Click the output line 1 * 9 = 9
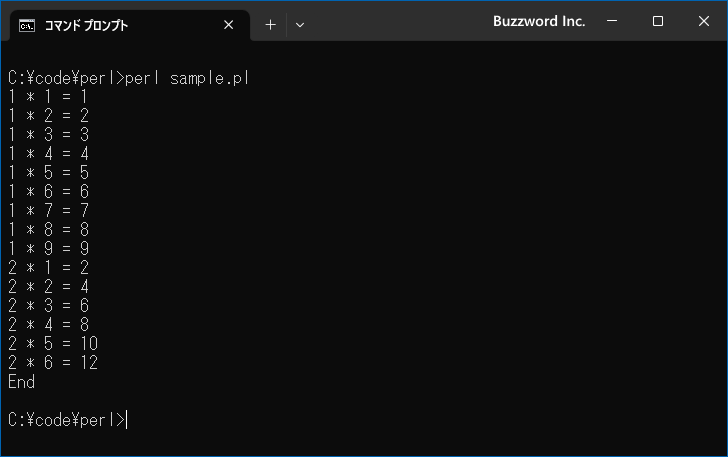The height and width of the screenshot is (457, 728). [48, 249]
